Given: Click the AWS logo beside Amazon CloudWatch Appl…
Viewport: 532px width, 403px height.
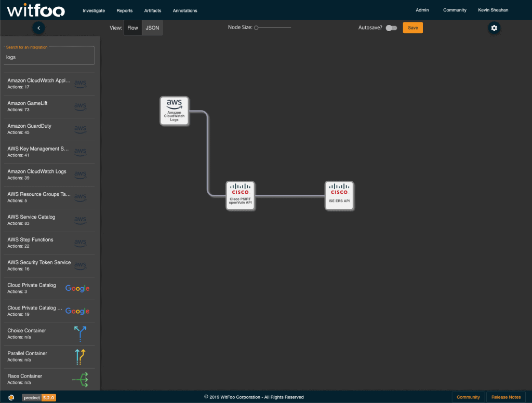Looking at the screenshot, I should tap(80, 84).
